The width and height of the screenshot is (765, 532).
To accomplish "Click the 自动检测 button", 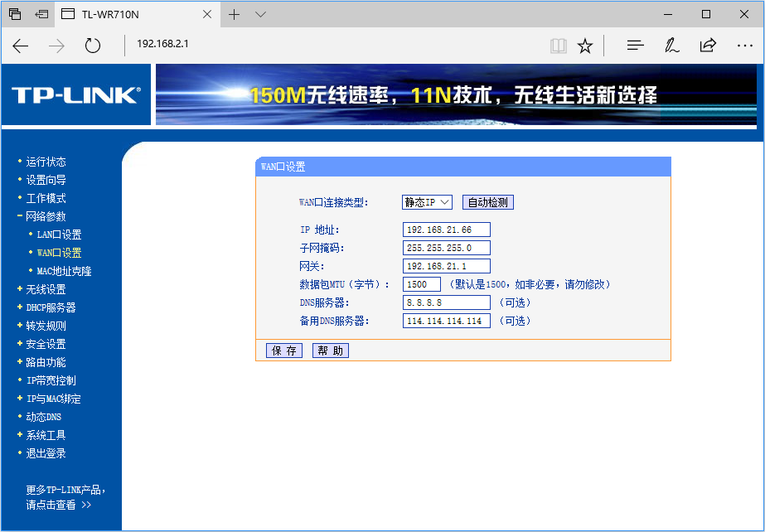I will (488, 202).
